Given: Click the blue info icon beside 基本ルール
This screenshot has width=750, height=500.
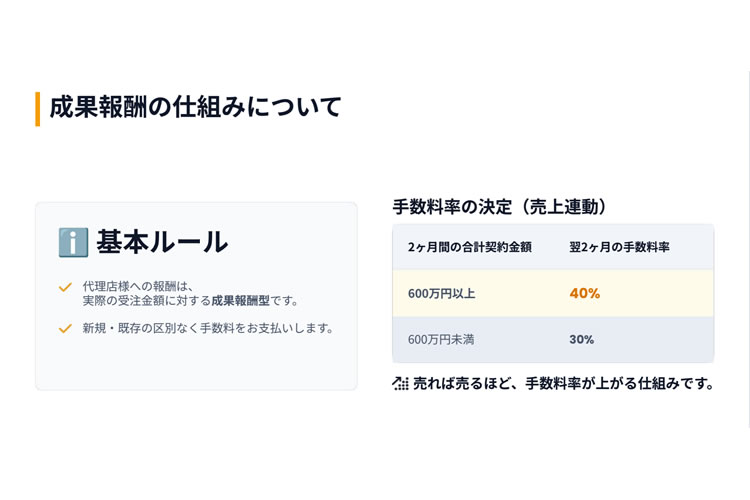Looking at the screenshot, I should (73, 242).
